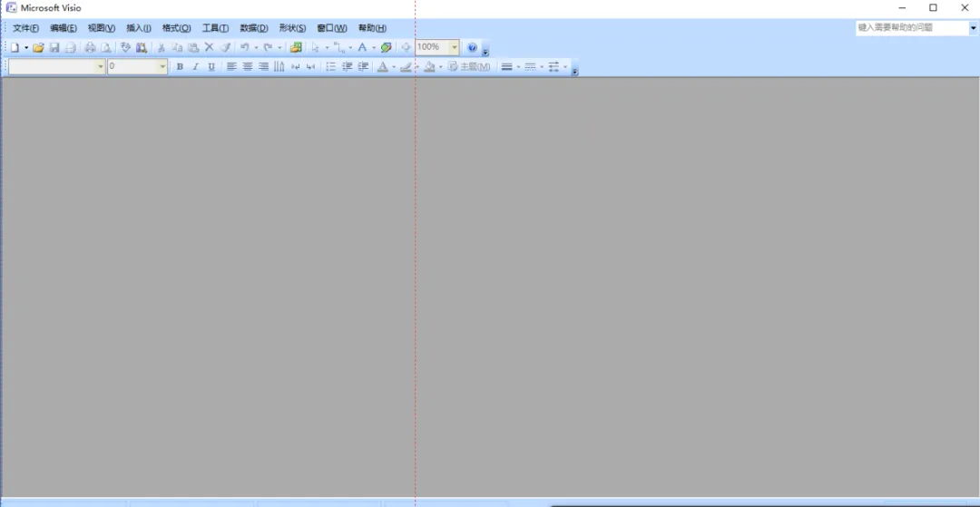Click the Copy icon
The height and width of the screenshot is (507, 980).
177,47
